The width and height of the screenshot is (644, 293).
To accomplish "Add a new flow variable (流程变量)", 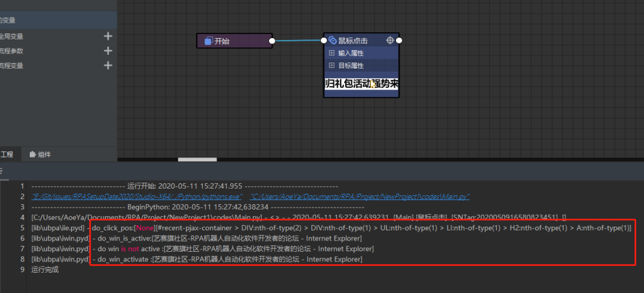I will coord(108,66).
